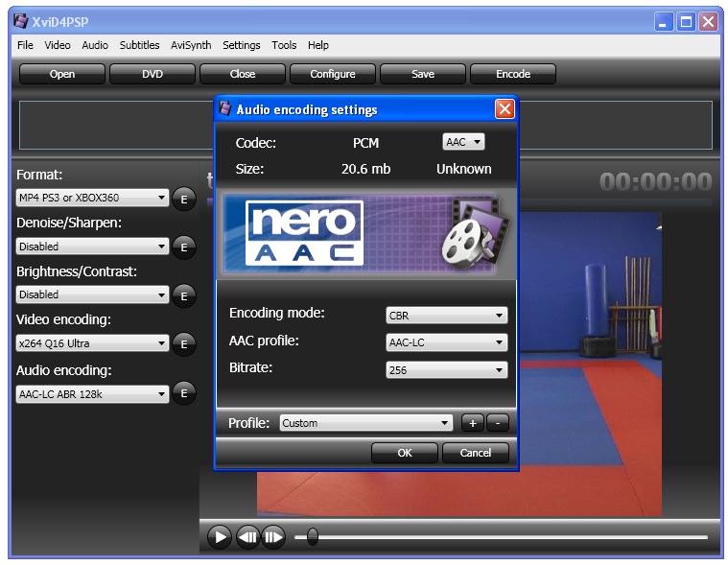
Task: Click the Save toolbar button
Action: point(422,74)
